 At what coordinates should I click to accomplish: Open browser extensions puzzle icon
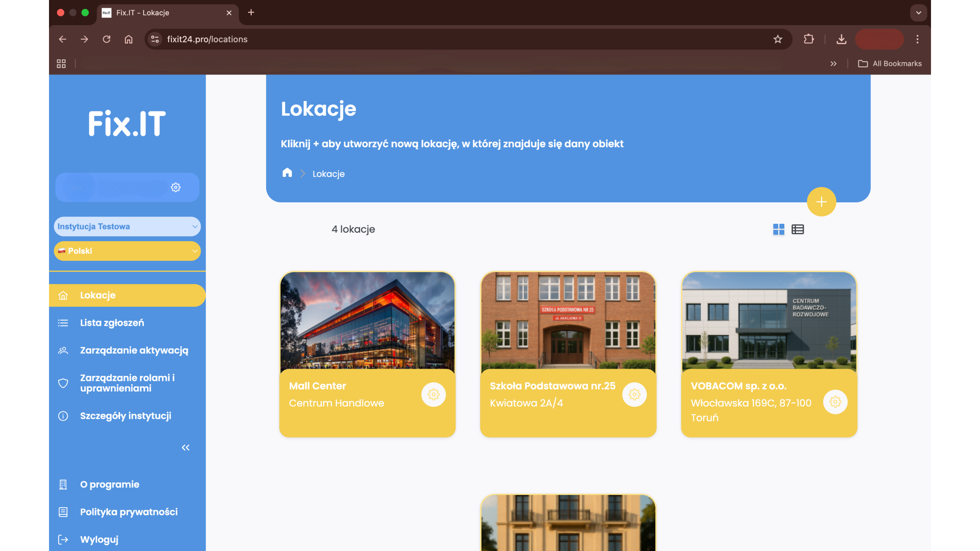coord(808,39)
